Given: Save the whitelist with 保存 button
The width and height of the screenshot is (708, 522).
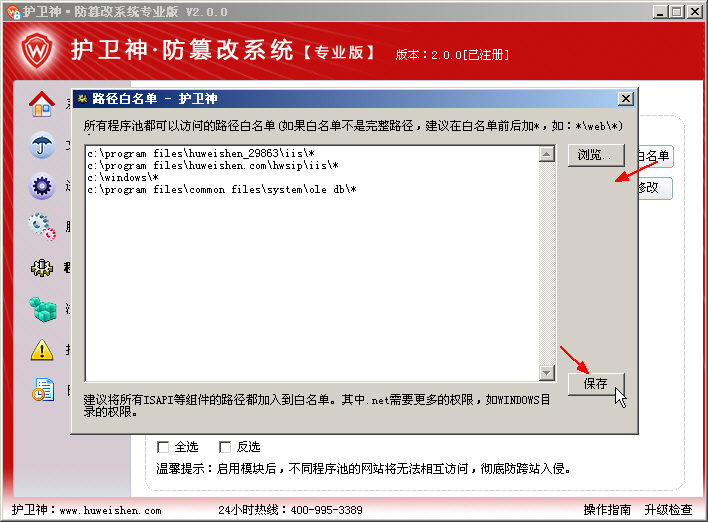Looking at the screenshot, I should click(x=596, y=384).
